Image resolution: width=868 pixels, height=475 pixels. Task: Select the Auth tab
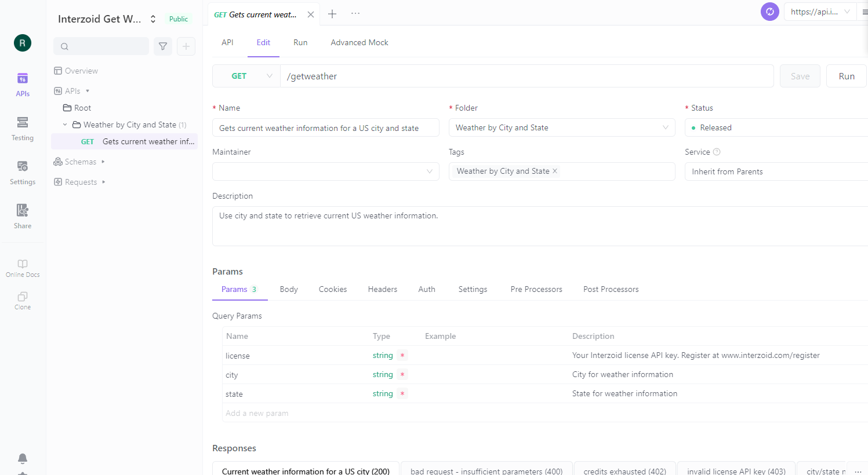pyautogui.click(x=427, y=289)
